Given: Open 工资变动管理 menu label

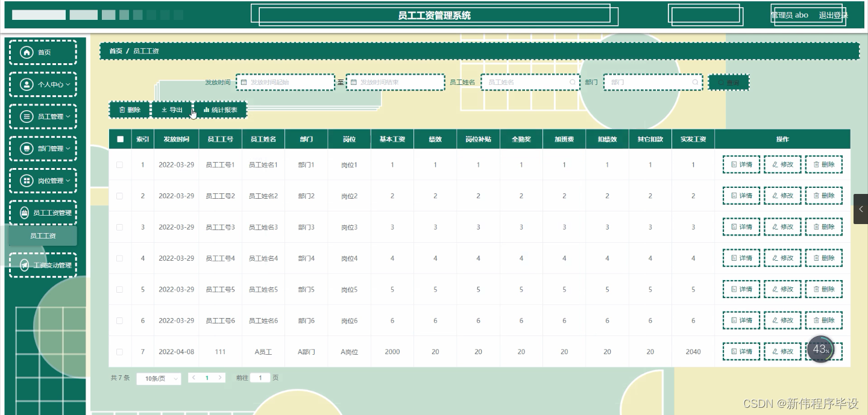Looking at the screenshot, I should (52, 265).
